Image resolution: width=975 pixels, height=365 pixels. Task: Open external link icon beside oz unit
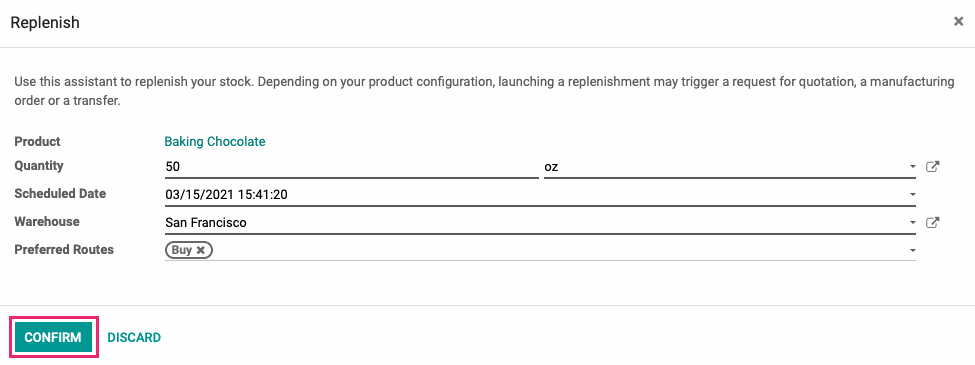(x=932, y=167)
